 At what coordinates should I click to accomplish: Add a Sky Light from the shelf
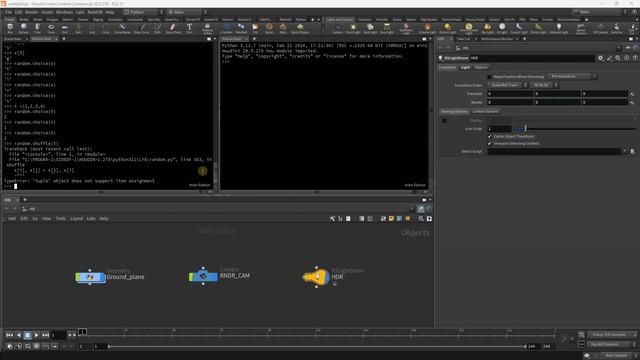click(487, 28)
